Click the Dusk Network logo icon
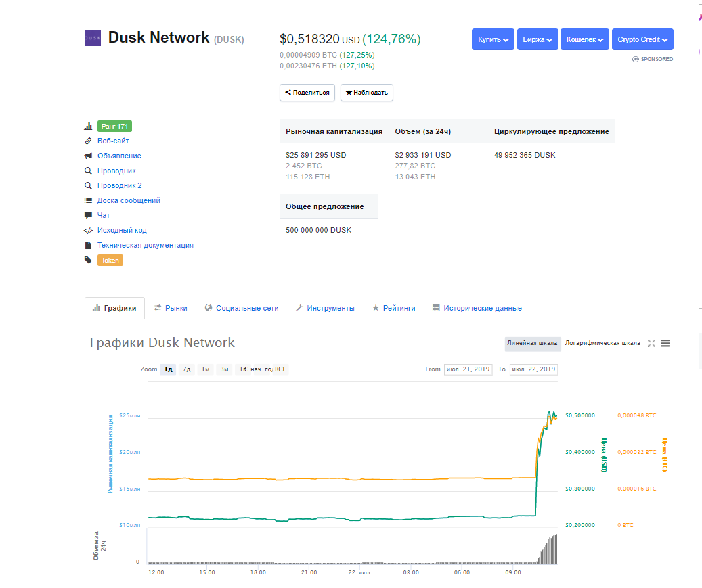Viewport: 702px width, 588px height. [x=93, y=38]
